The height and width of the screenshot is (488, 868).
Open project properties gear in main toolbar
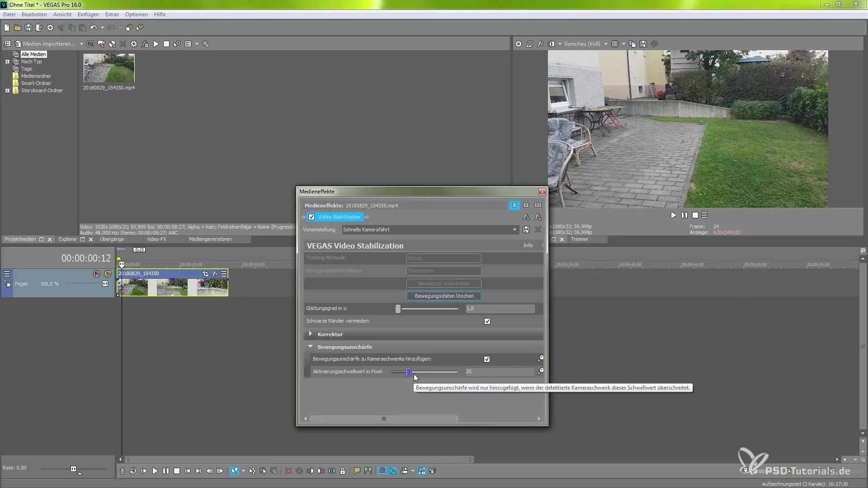(50, 28)
